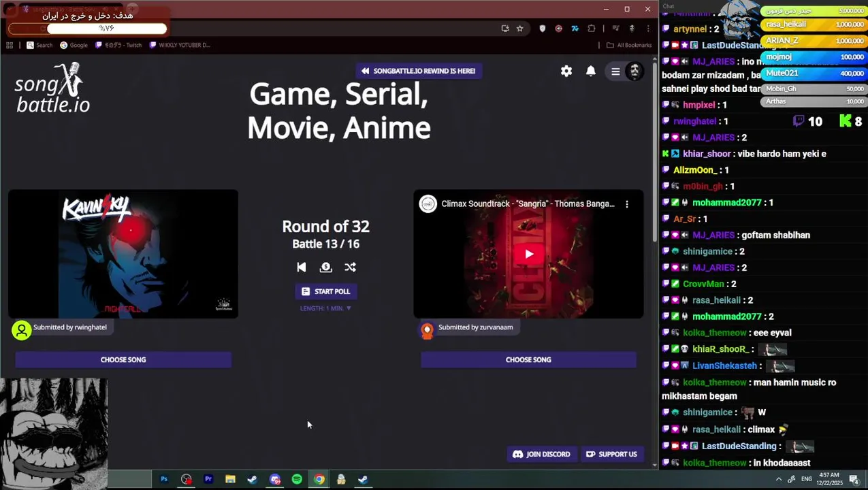The width and height of the screenshot is (868, 490).
Task: Click username hmpixel in chat
Action: coord(698,105)
